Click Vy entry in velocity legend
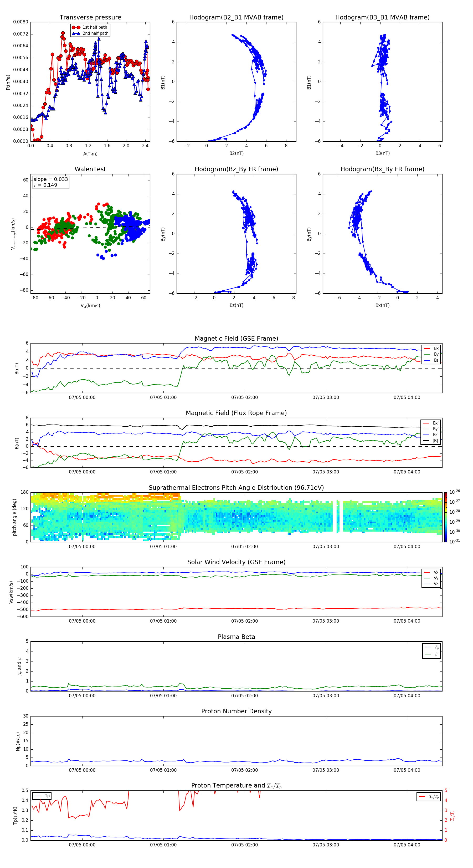 431,578
